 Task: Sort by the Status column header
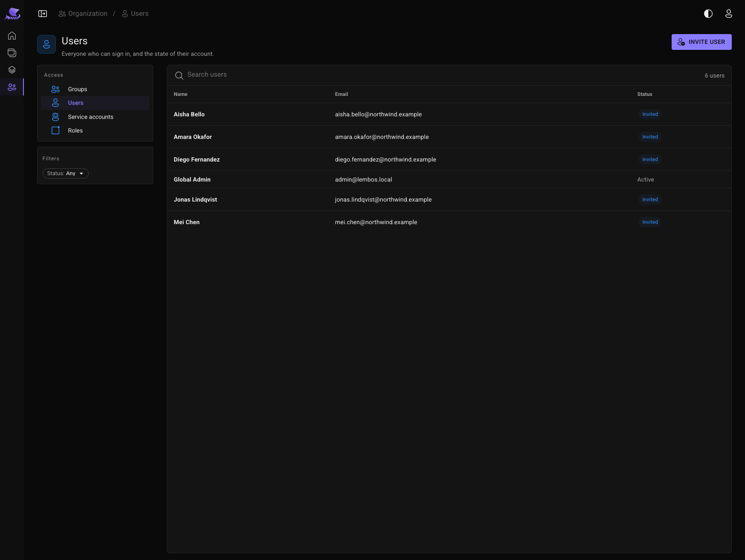645,94
